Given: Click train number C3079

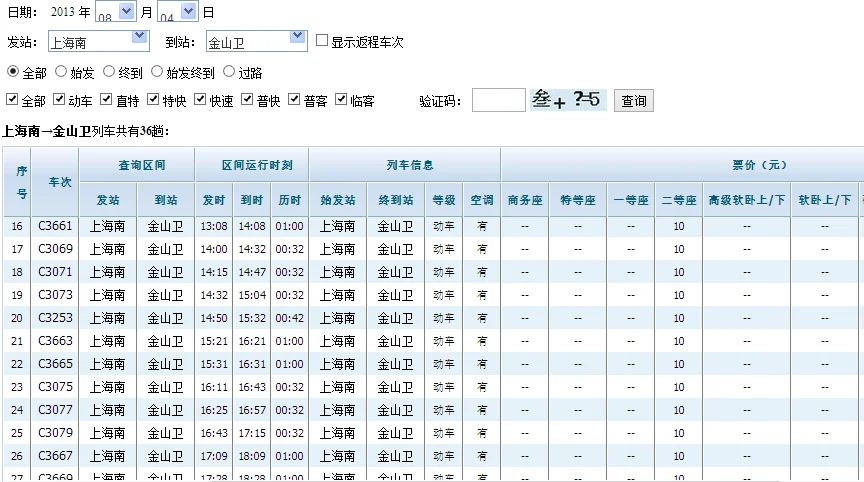Looking at the screenshot, I should [55, 433].
